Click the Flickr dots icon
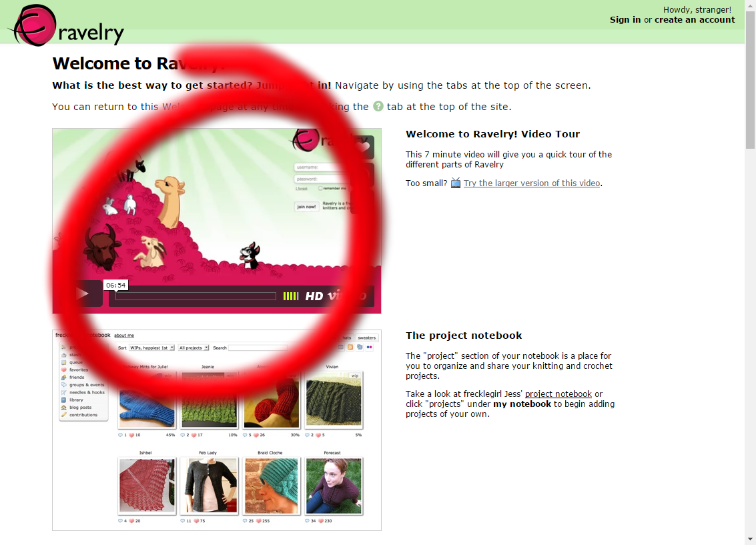The width and height of the screenshot is (756, 545). tap(369, 347)
